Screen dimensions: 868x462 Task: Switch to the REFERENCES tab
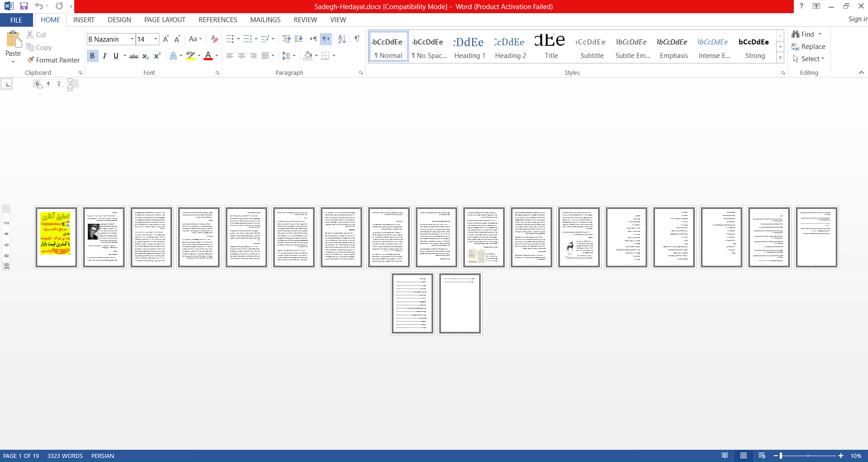tap(218, 20)
